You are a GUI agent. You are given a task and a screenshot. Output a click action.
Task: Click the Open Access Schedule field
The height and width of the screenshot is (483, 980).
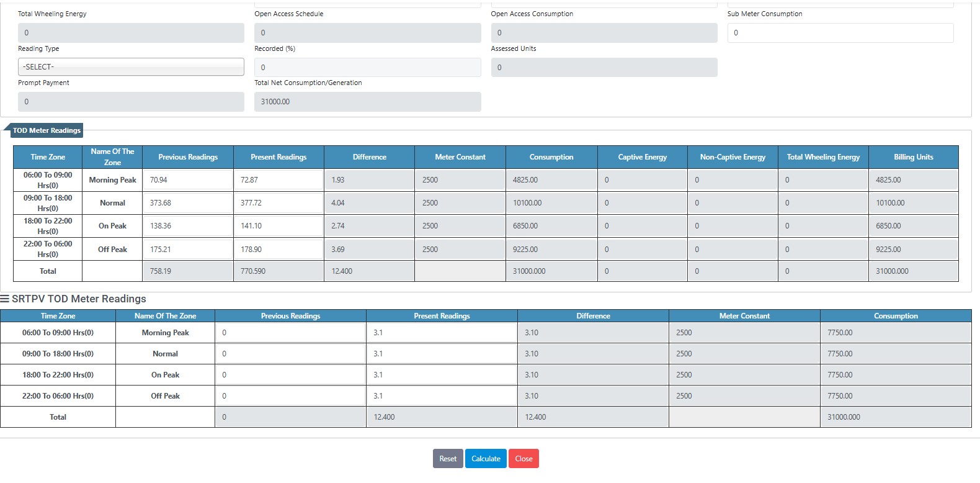[x=367, y=33]
